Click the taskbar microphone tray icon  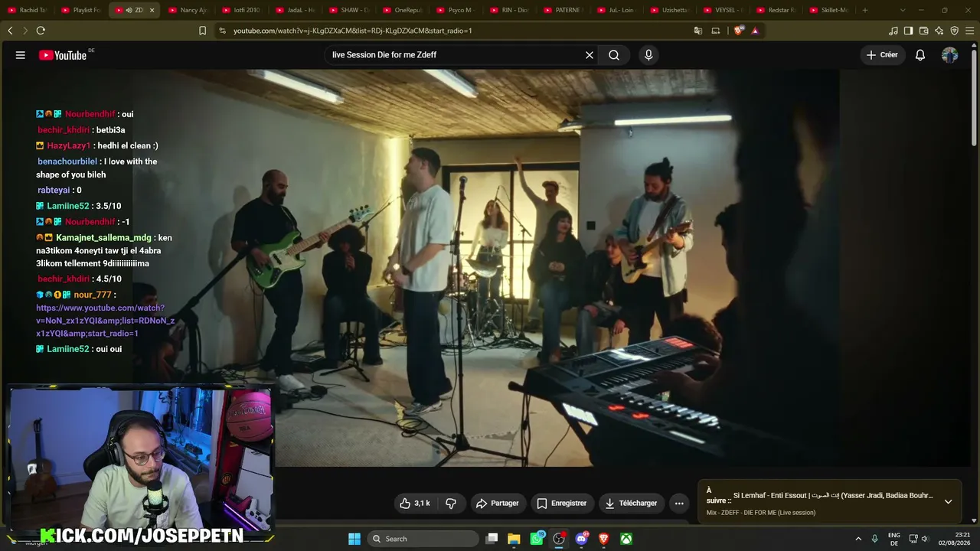pyautogui.click(x=874, y=539)
